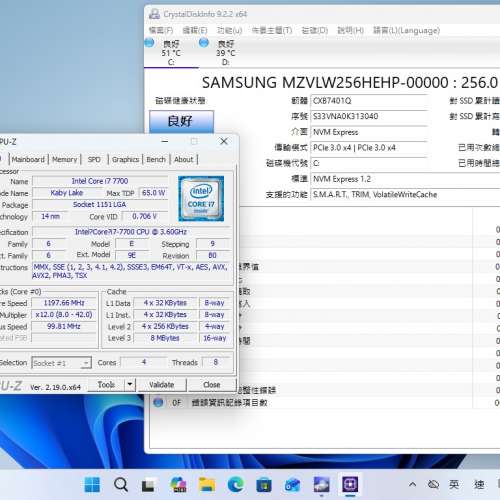Click the drive letter field C:
Image resolution: width=500 pixels, height=500 pixels.
369,163
